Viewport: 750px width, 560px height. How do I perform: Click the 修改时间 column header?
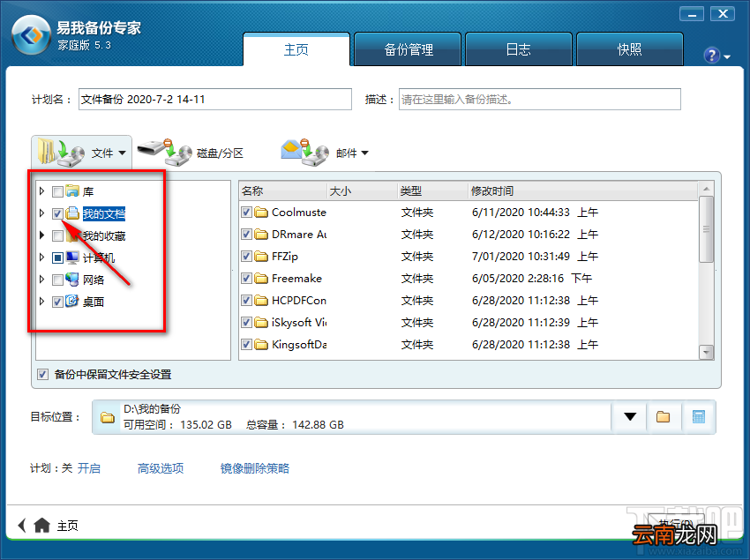[582, 190]
